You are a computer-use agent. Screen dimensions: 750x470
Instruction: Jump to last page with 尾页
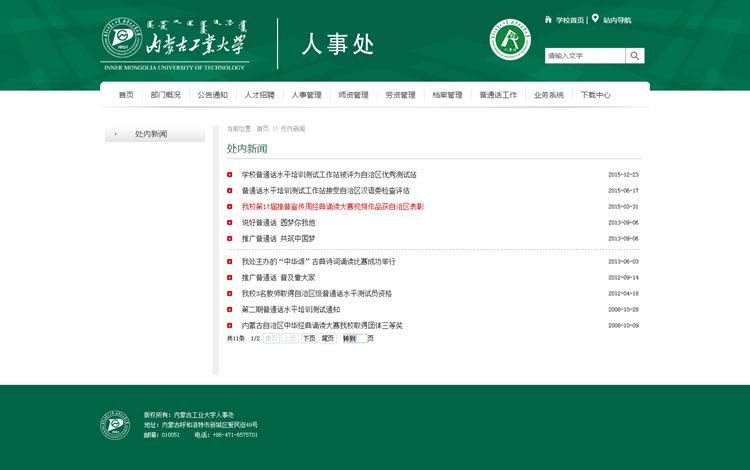(x=327, y=339)
